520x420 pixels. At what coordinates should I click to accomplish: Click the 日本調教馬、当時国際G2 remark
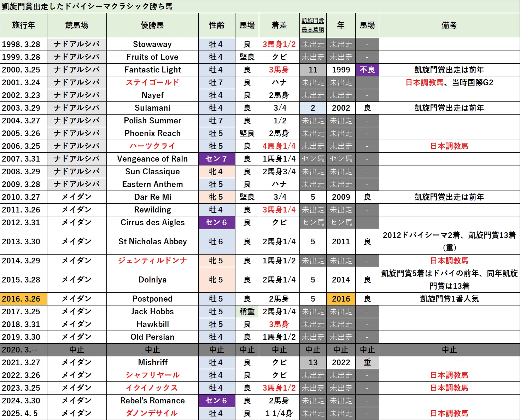(x=449, y=82)
